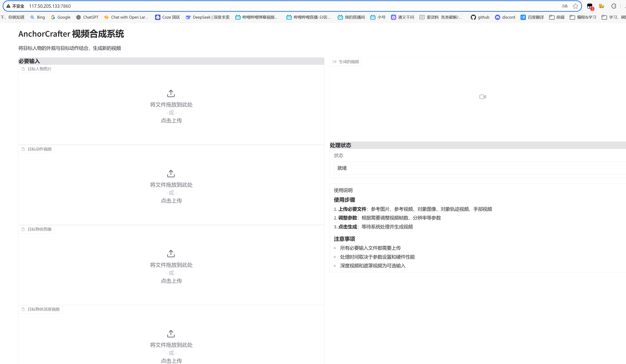Click the 上传必要文件 instruction line
This screenshot has height=364, width=626.
pyautogui.click(x=413, y=209)
